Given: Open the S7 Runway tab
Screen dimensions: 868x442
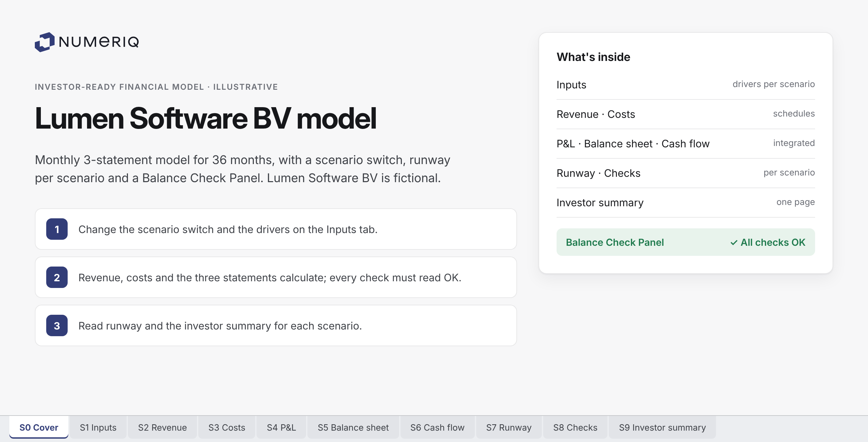Looking at the screenshot, I should click(509, 427).
